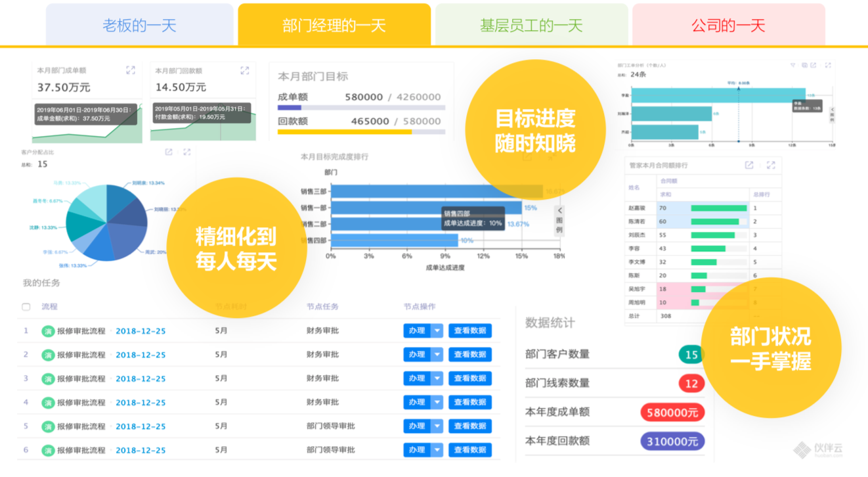Click 刘辰杰 name in contract ranking table
Viewport: 868px width, 477px height.
tap(638, 235)
